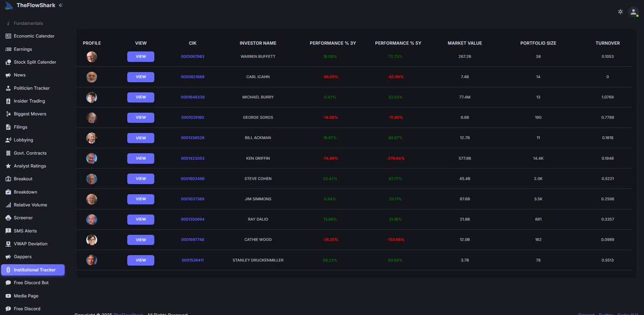
Task: Select the highlighted Institutional Tracker menu item
Action: pos(33,270)
